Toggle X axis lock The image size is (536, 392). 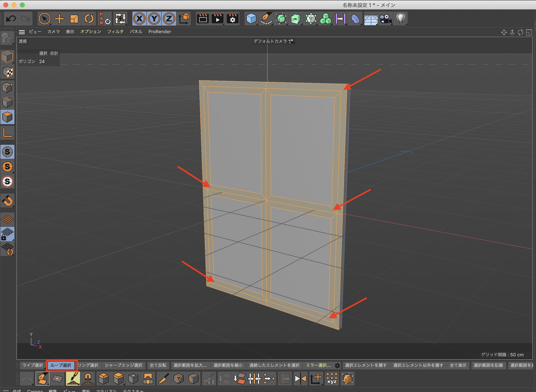pyautogui.click(x=139, y=19)
